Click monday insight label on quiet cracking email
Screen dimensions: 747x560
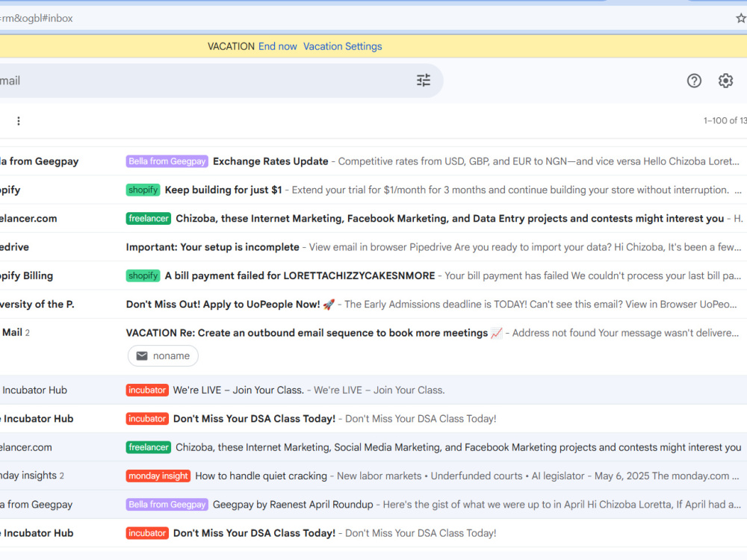coord(158,475)
